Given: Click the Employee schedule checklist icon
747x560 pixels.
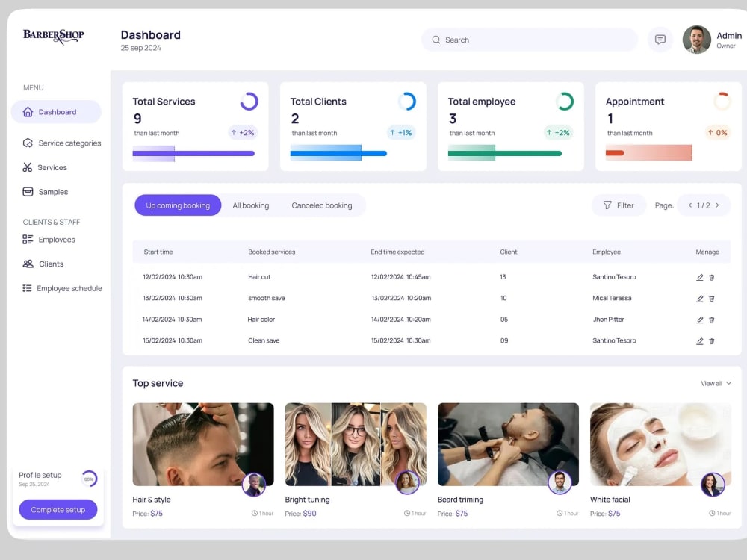Looking at the screenshot, I should coord(27,288).
